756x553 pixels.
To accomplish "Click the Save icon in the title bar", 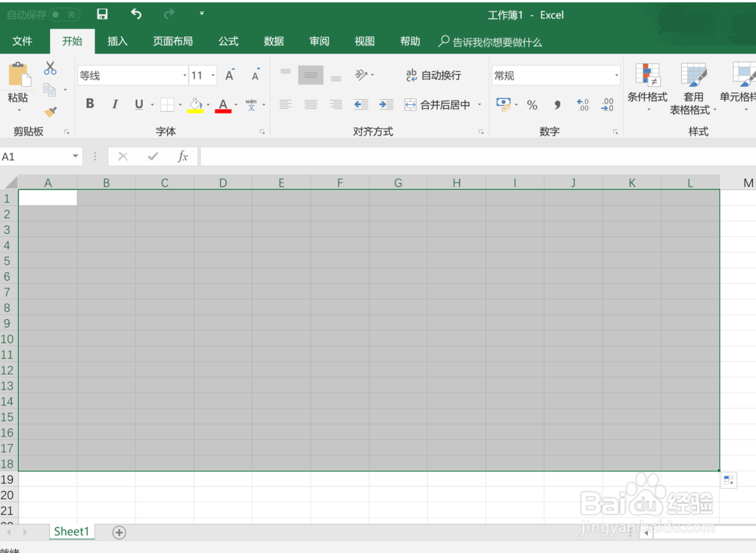I will tap(102, 14).
